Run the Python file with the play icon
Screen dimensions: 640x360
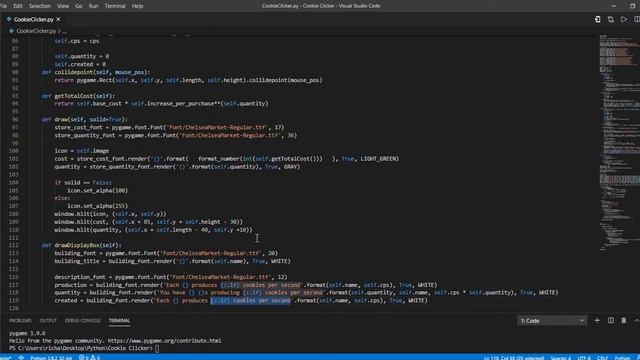[624, 19]
